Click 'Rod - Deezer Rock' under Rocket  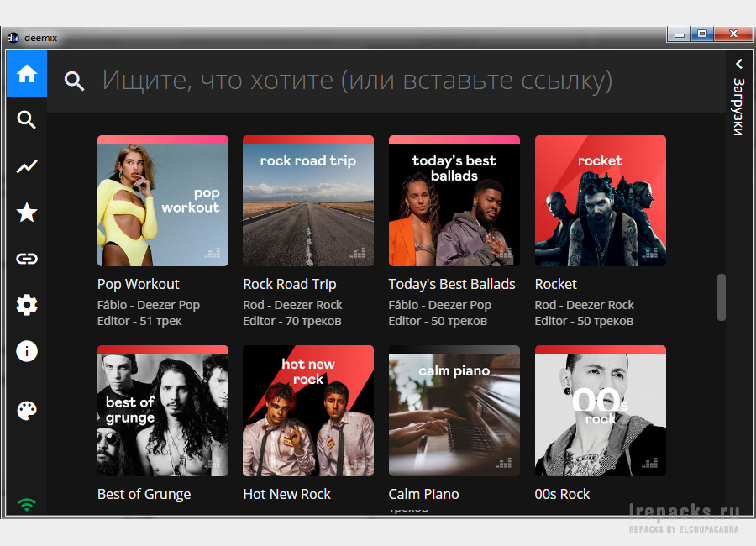(x=585, y=305)
